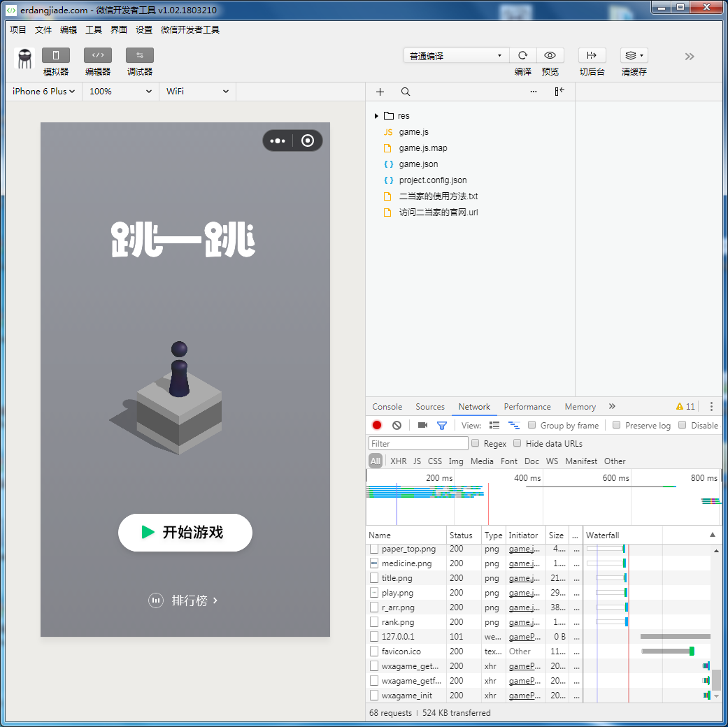Collapse the file tree panel icon
728x727 pixels.
coord(559,92)
